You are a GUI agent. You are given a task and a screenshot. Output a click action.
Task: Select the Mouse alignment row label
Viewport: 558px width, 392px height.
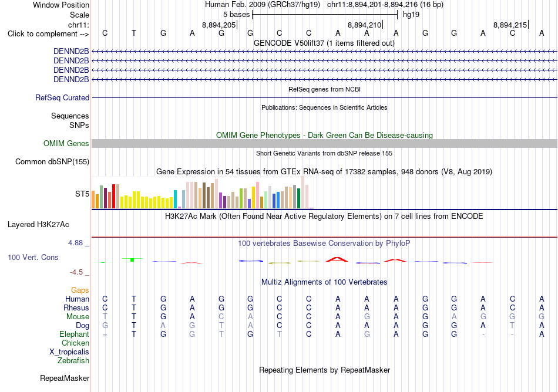[x=78, y=317]
